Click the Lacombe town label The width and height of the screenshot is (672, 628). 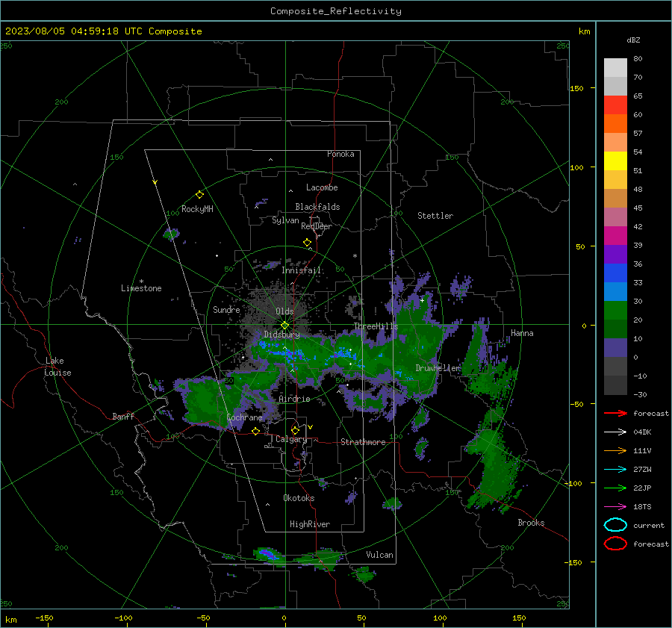pyautogui.click(x=322, y=187)
